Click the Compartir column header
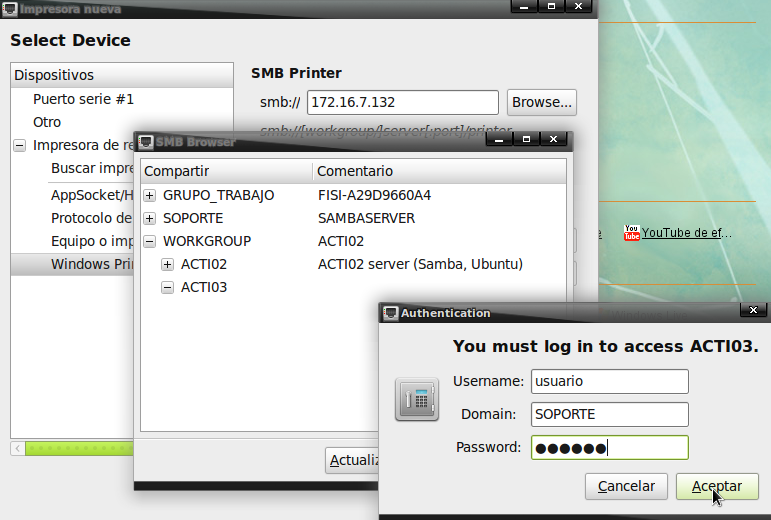 tap(227, 171)
